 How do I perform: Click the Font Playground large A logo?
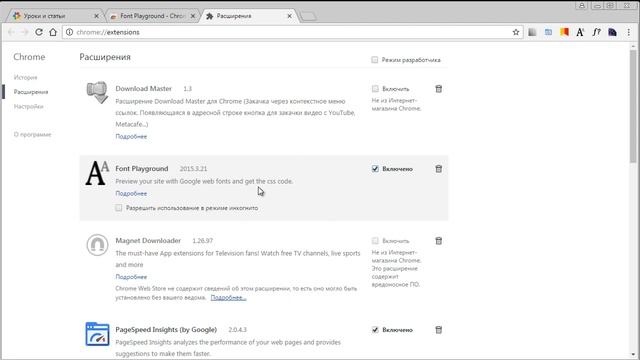point(97,173)
